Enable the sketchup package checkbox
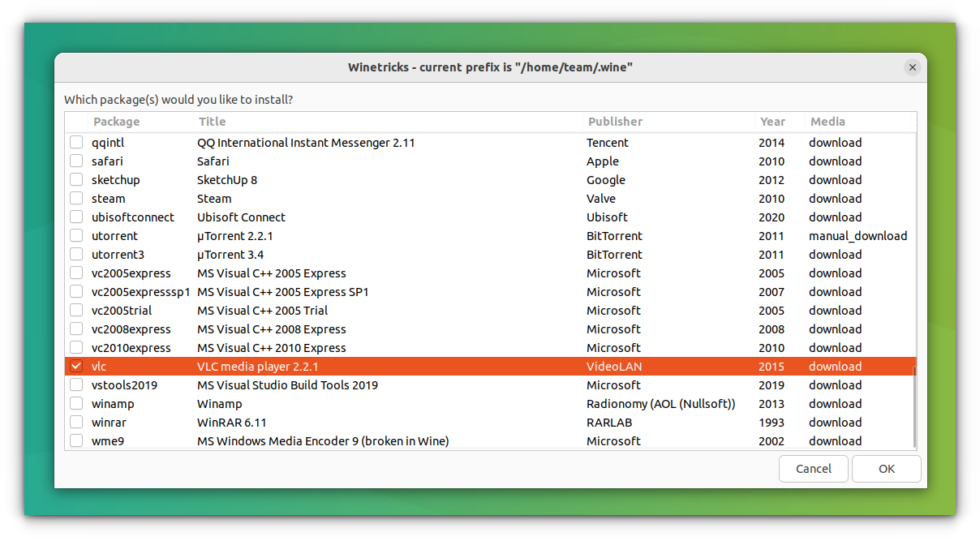 76,180
